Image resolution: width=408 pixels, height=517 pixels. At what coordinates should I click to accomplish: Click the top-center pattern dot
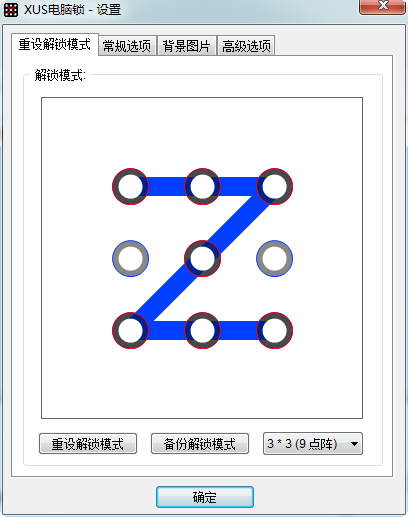(x=202, y=186)
